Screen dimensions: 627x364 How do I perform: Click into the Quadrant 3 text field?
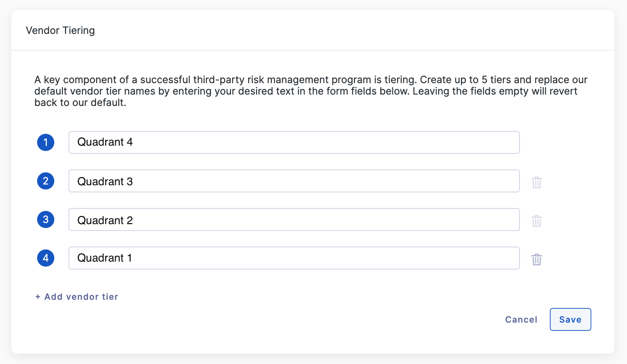pos(294,181)
